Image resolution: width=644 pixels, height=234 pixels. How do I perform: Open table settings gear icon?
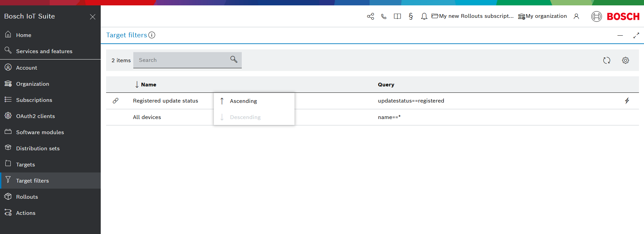pos(625,60)
